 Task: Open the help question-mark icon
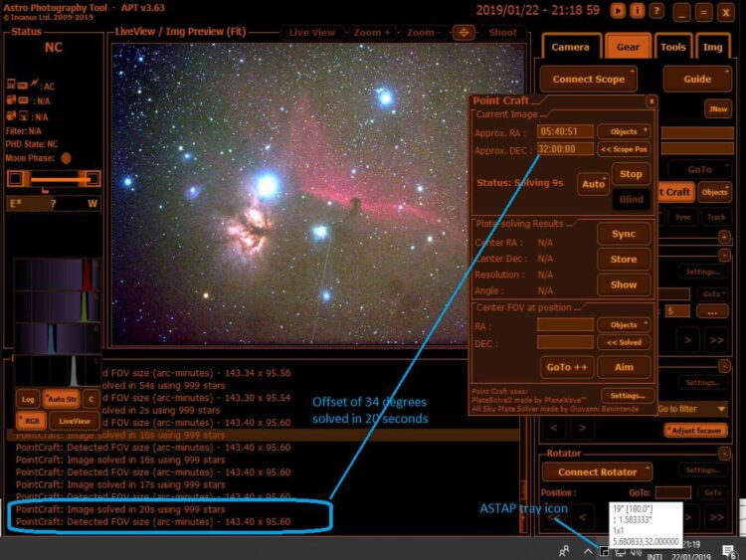click(656, 11)
